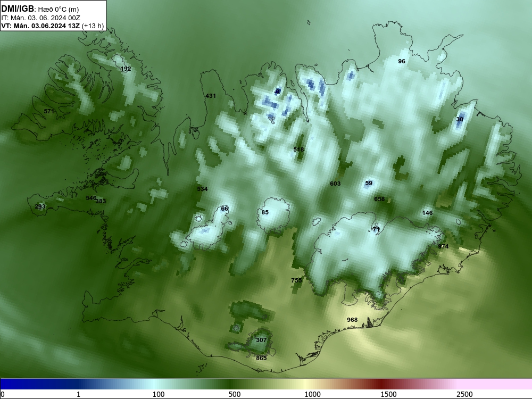The width and height of the screenshot is (532, 399).
Task: Click the value 431 on the map
Action: (x=211, y=96)
